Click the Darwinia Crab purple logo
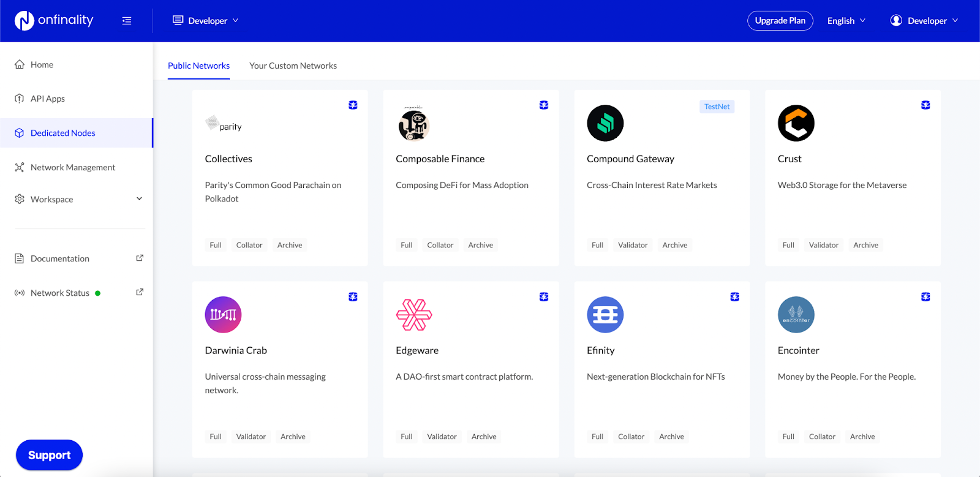This screenshot has height=477, width=980. tap(223, 315)
